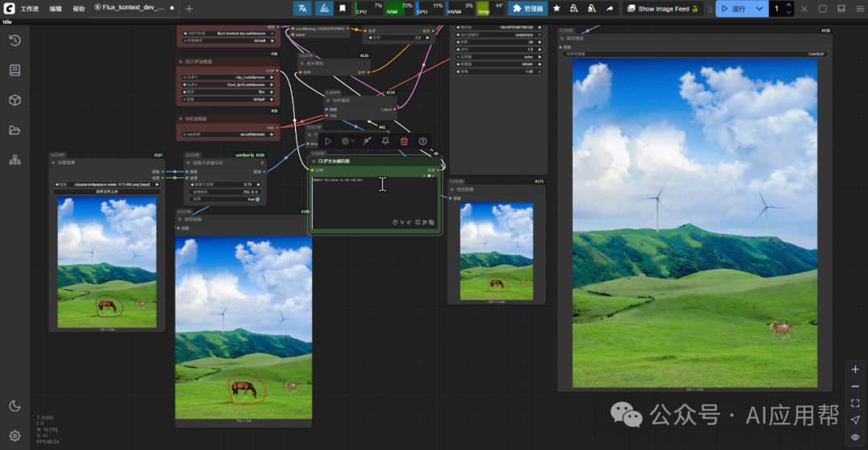Add a new workflow tab with plus
868x450 pixels.
tap(189, 8)
